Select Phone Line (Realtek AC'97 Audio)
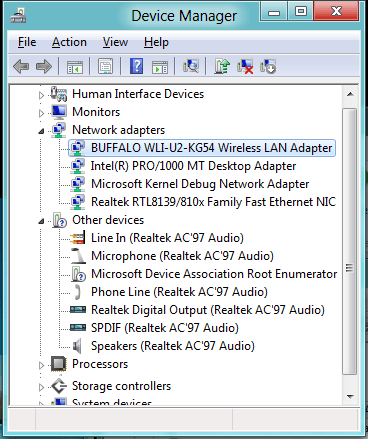Image resolution: width=368 pixels, height=439 pixels. pos(179,292)
